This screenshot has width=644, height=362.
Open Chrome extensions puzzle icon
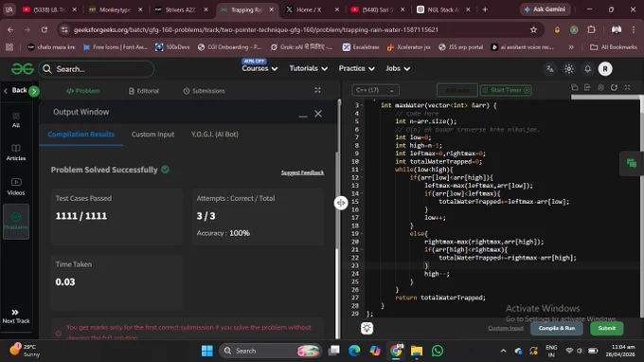591,29
